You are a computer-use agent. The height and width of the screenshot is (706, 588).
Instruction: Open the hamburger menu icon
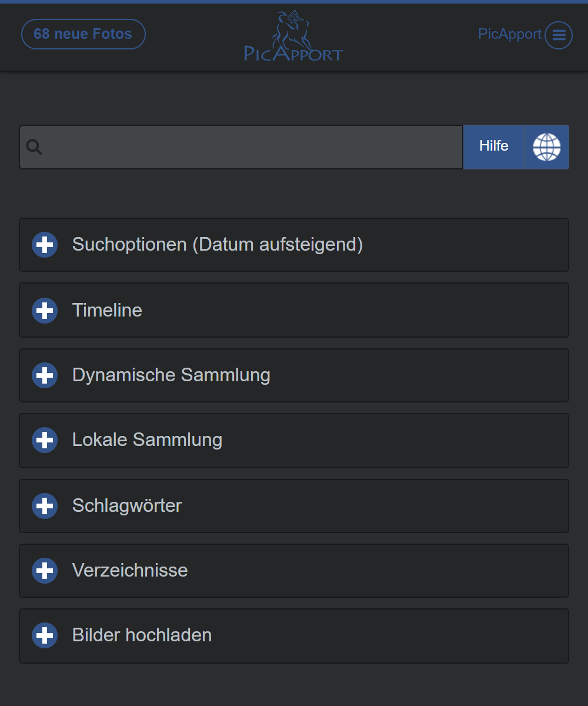[558, 35]
